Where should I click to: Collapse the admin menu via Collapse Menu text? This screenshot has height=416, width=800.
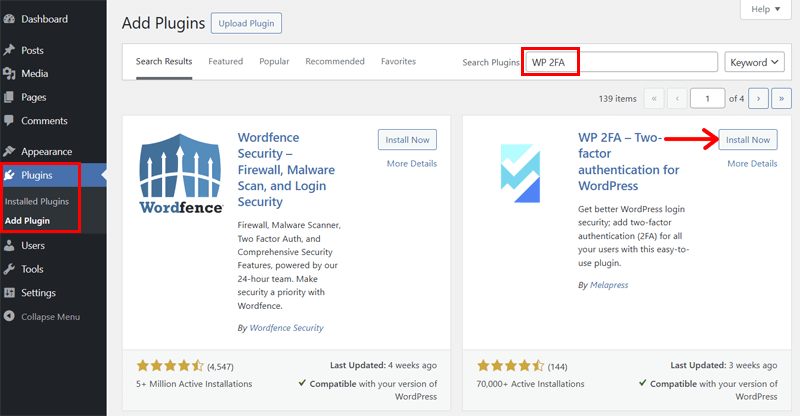pos(51,317)
